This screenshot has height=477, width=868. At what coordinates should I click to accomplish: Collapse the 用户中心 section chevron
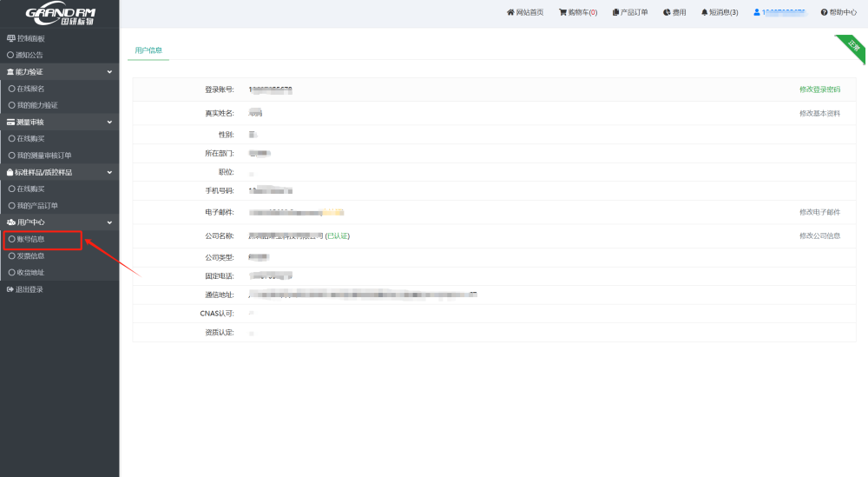click(x=109, y=222)
